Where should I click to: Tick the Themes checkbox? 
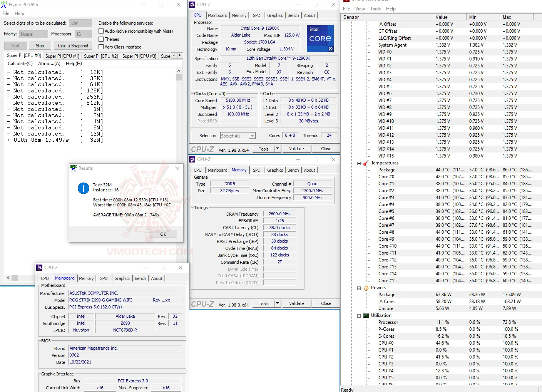(101, 39)
